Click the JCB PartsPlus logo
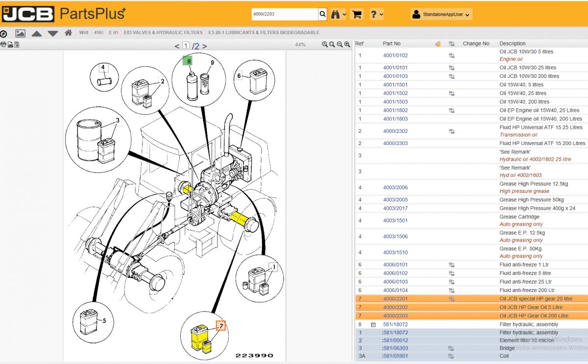The image size is (588, 364). [64, 13]
